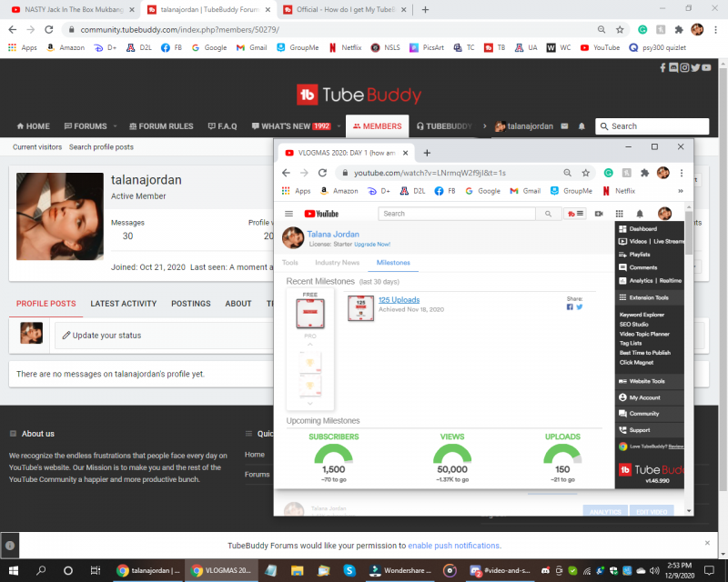Share milestone via the Twitter icon

[x=579, y=307]
